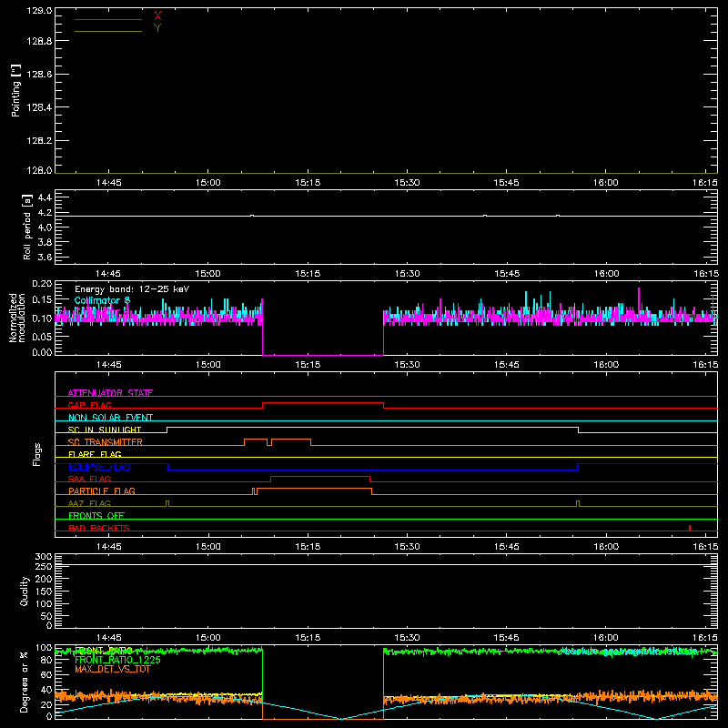Viewport: 728px width, 728px height.
Task: Click the 300 tick on Quality axis
Action: pyautogui.click(x=43, y=556)
